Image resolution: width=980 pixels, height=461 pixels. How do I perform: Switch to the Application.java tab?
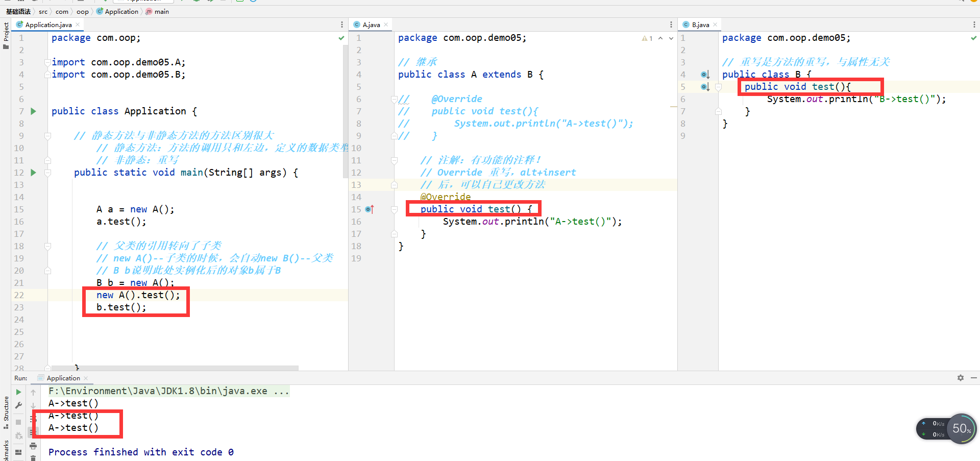click(48, 25)
